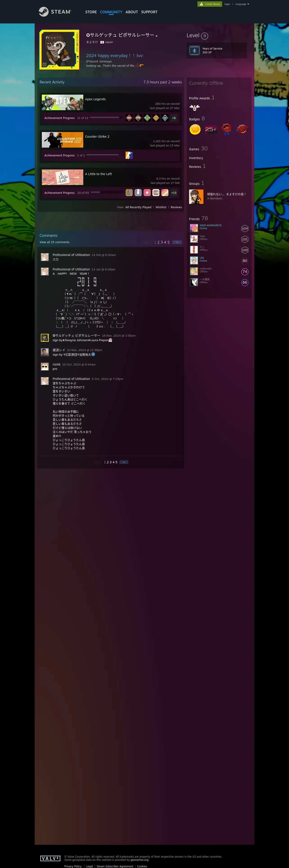Open the Reviews 1 sidebar link
The width and height of the screenshot is (289, 868).
[x=197, y=166]
